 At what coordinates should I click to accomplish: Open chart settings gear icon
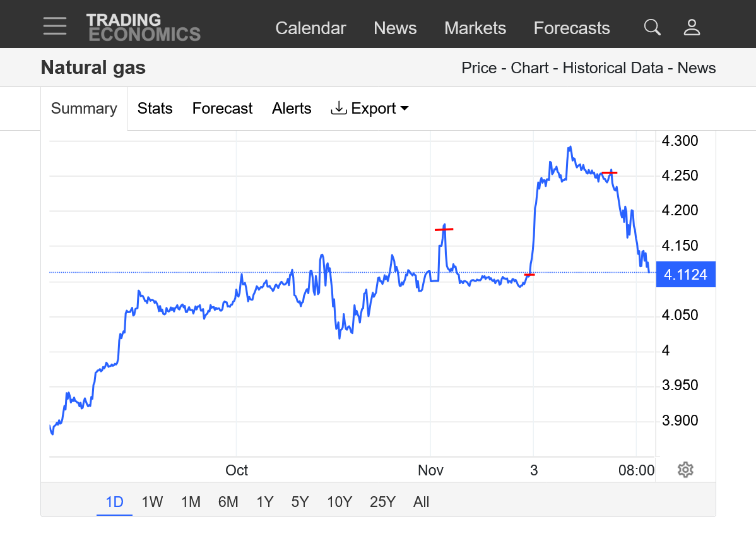click(x=685, y=470)
